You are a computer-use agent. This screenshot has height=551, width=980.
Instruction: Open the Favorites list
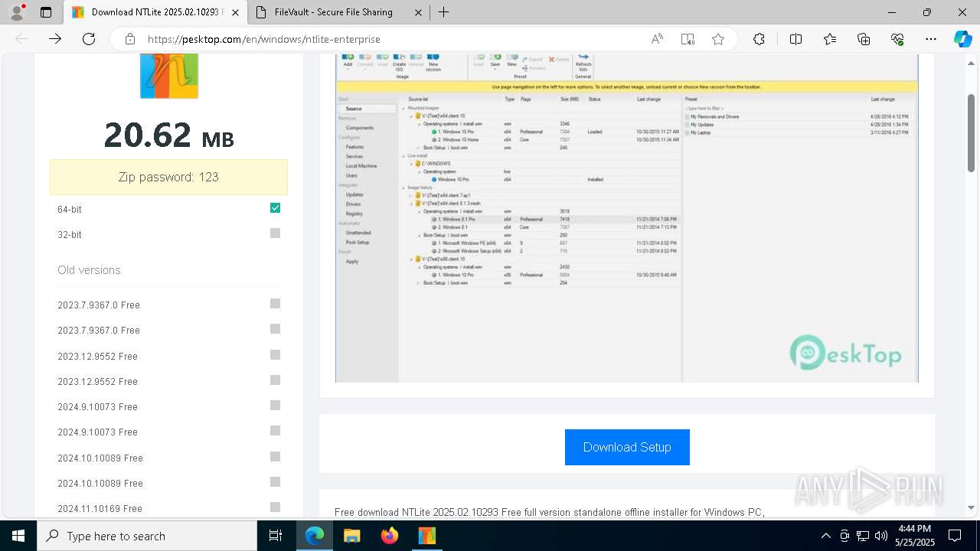tap(830, 39)
